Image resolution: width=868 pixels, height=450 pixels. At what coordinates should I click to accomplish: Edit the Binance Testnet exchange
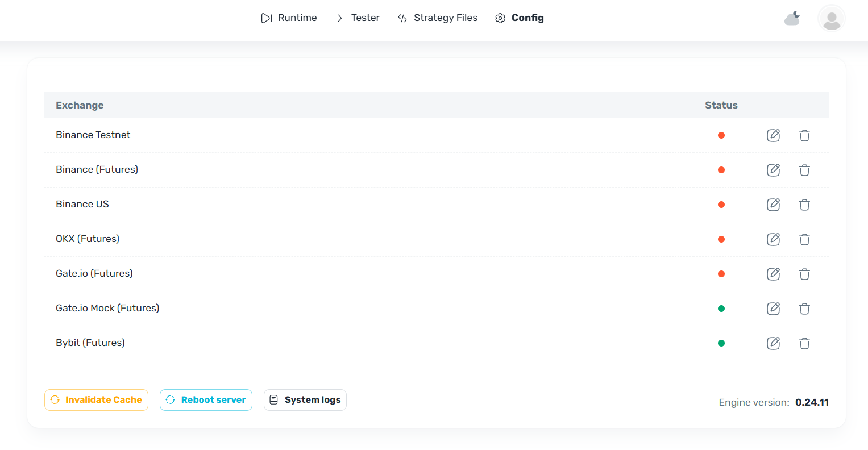click(x=773, y=135)
